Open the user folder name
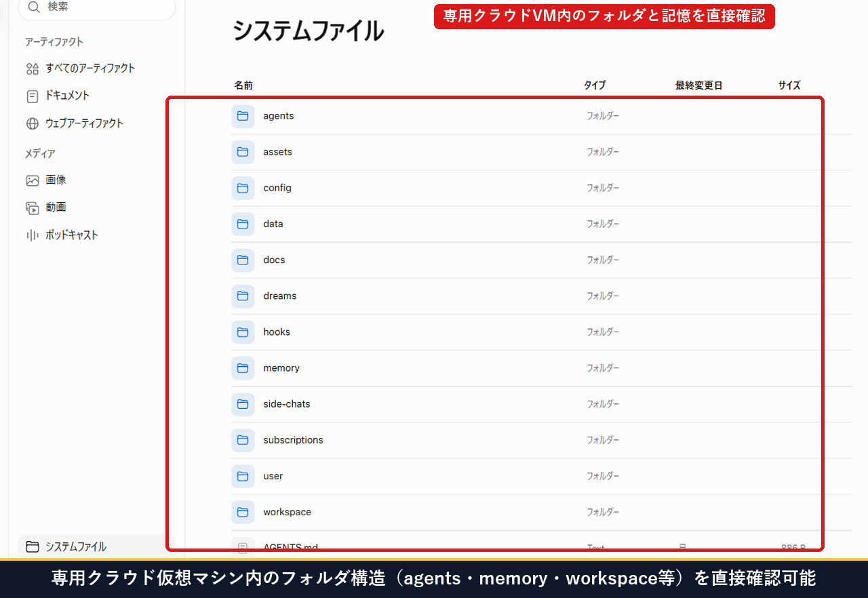This screenshot has height=598, width=868. [x=273, y=475]
